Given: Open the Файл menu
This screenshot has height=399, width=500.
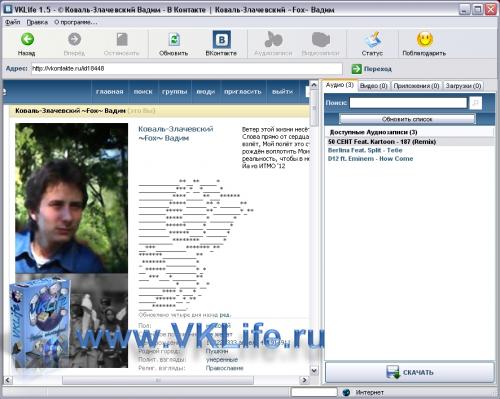Looking at the screenshot, I should 13,22.
